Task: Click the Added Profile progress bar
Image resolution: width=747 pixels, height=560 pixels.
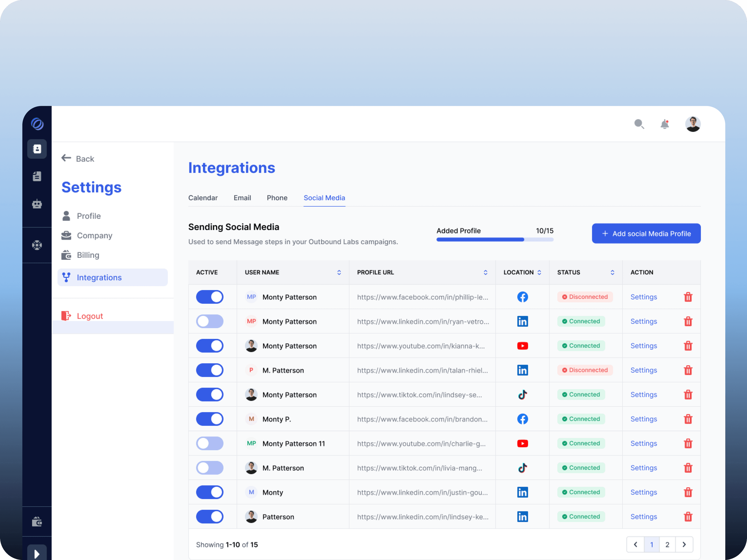Action: coord(495,240)
